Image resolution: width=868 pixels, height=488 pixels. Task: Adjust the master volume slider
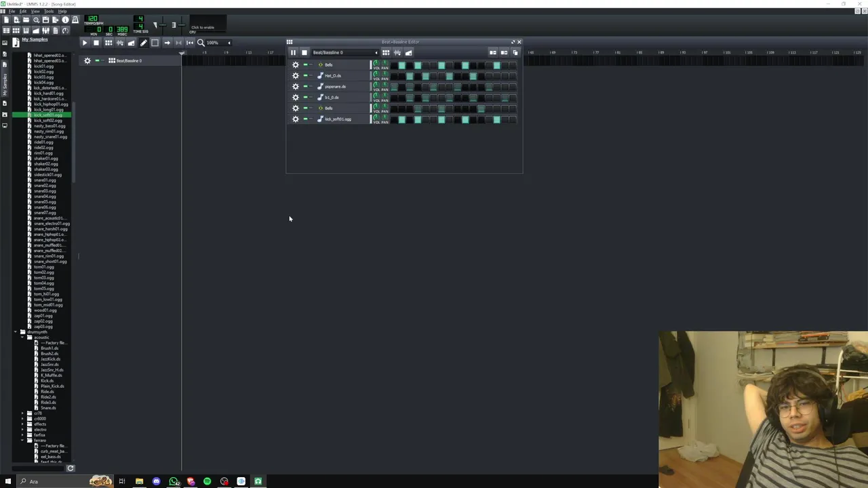click(x=163, y=25)
